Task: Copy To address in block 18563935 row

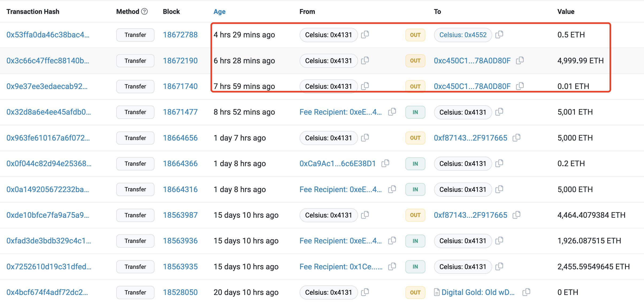Action: tap(499, 266)
